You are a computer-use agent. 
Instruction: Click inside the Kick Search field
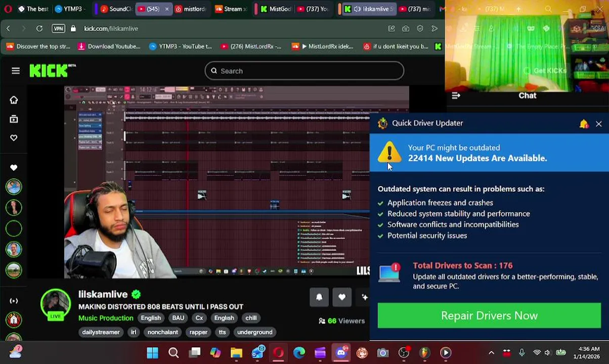tap(304, 71)
